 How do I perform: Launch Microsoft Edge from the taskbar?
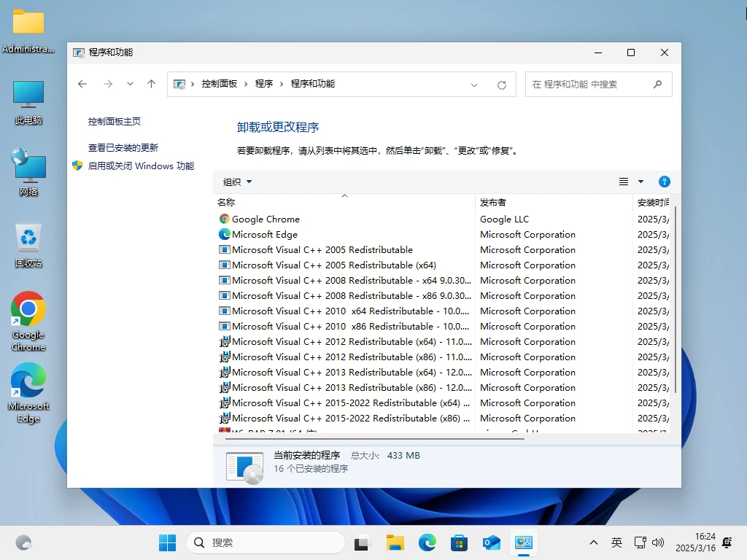tap(427, 542)
